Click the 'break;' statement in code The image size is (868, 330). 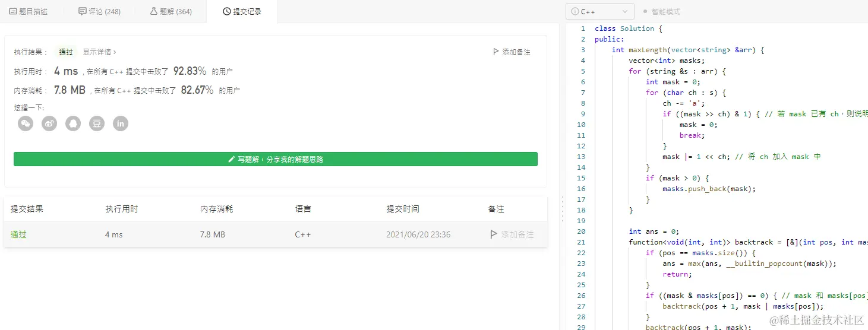[692, 135]
